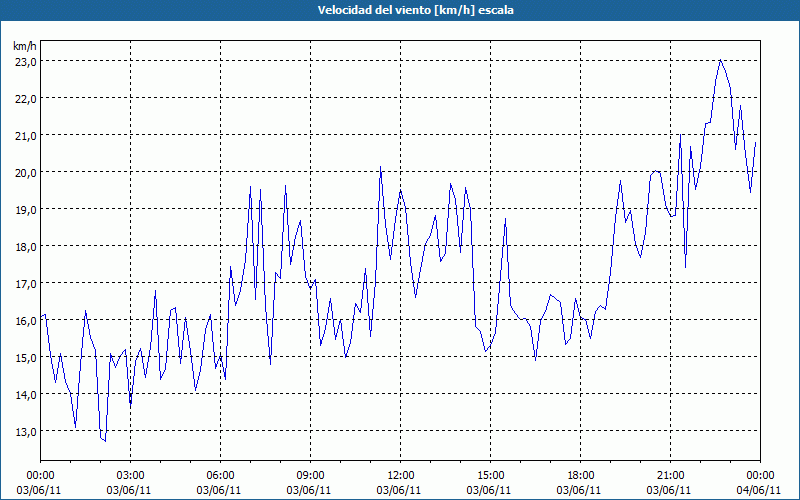Screen dimensions: 800x500
Task: Select the "20,0" y-axis value
Action: [25, 172]
